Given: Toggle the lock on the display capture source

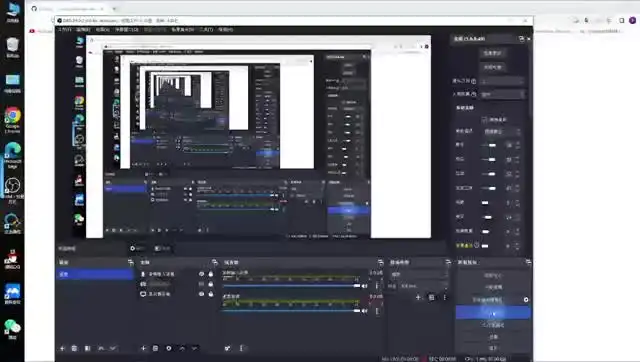Looking at the screenshot, I should (211, 294).
